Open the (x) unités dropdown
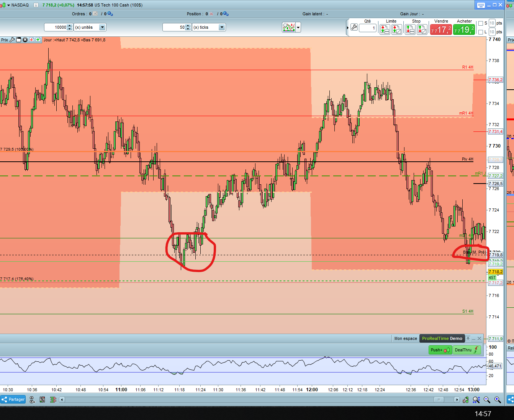Viewport: 514px width, 420px height. pyautogui.click(x=102, y=27)
